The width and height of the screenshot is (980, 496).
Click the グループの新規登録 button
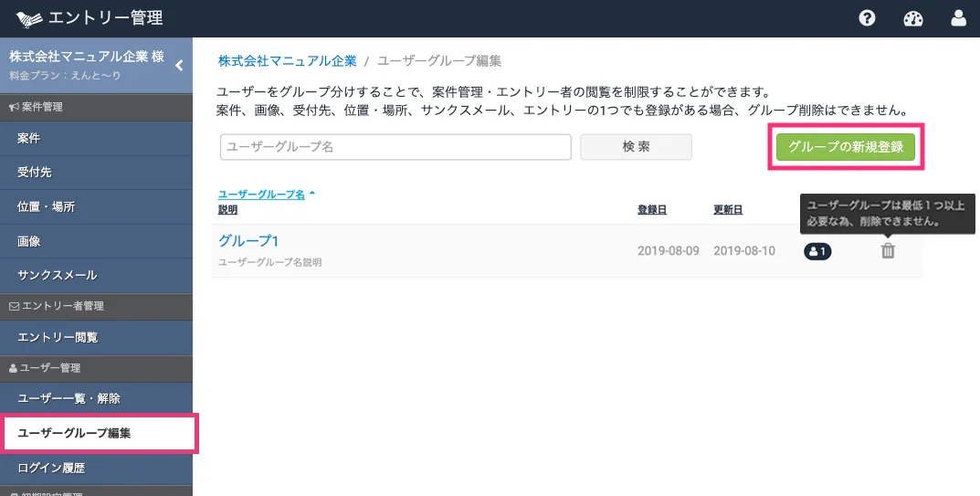coord(846,147)
